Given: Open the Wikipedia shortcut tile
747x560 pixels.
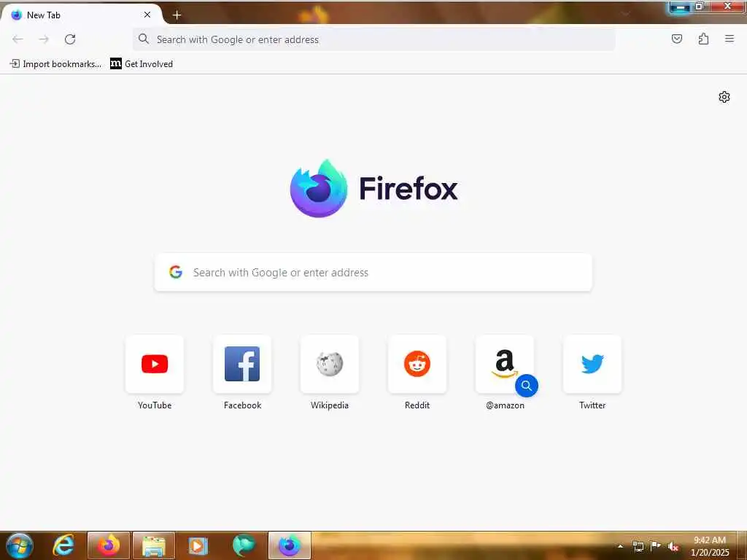Looking at the screenshot, I should [x=330, y=365].
